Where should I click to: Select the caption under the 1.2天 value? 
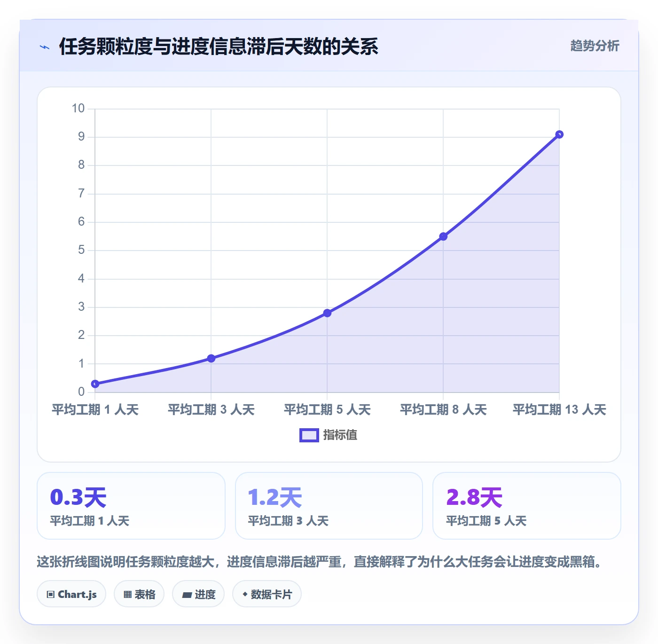288,521
